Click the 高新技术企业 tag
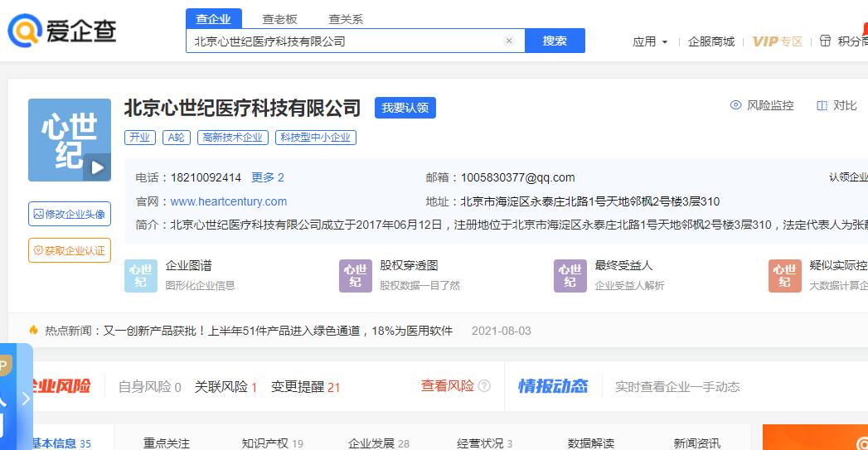 click(232, 138)
